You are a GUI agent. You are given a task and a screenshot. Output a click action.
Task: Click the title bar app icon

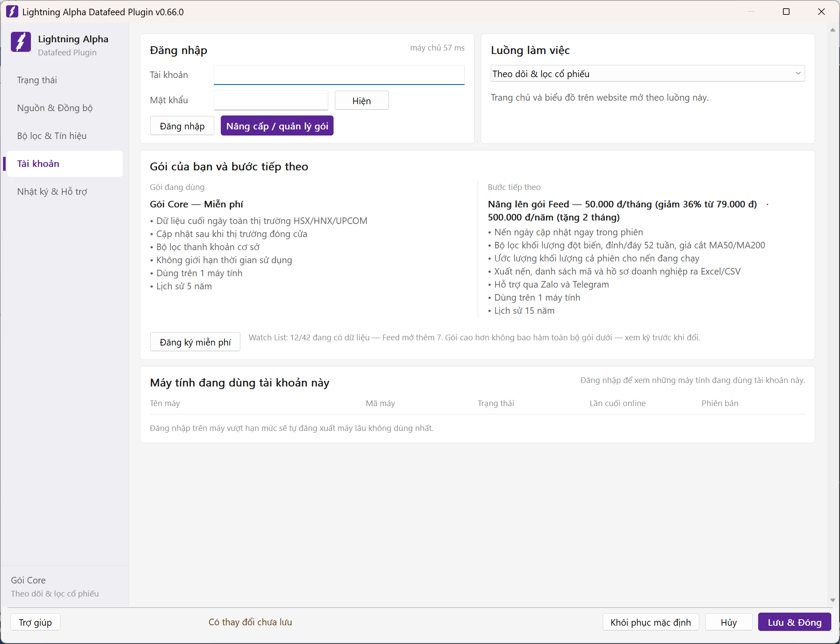coord(12,12)
